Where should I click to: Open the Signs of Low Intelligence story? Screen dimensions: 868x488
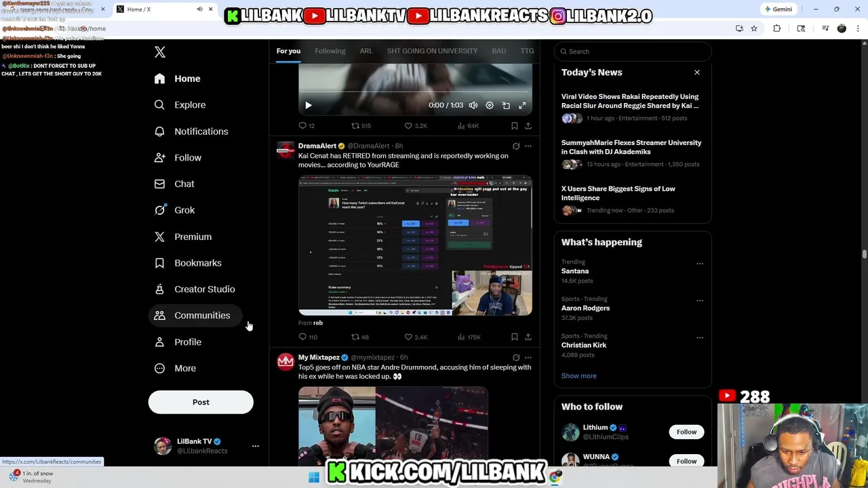(x=633, y=200)
